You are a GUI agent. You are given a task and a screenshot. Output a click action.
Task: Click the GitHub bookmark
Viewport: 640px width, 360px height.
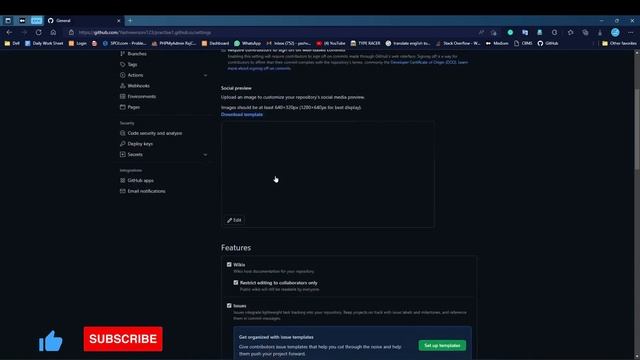point(547,43)
